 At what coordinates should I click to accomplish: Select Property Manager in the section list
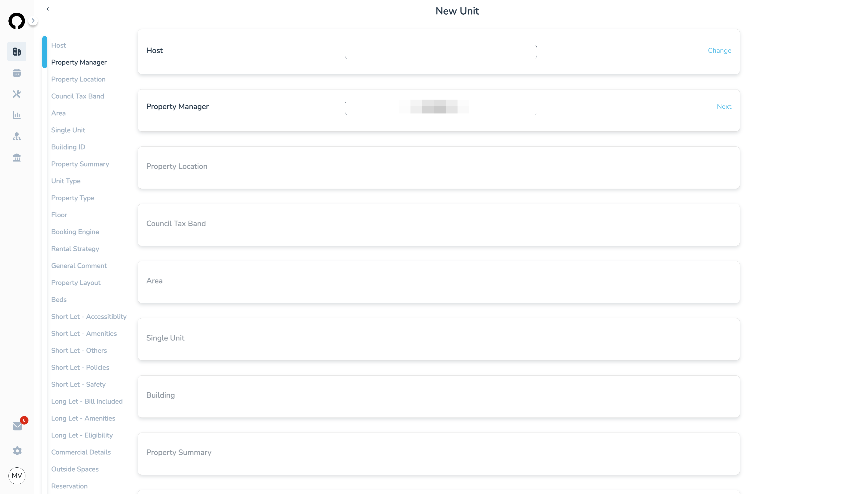pyautogui.click(x=79, y=62)
